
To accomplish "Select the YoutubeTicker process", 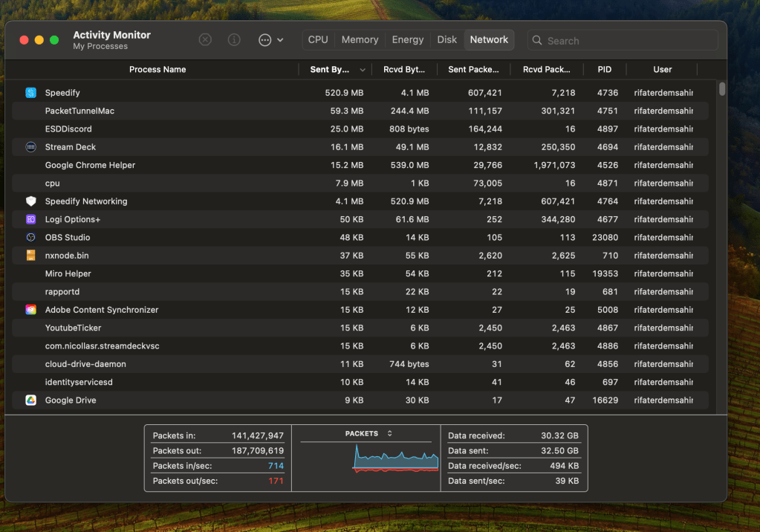I will (360, 328).
